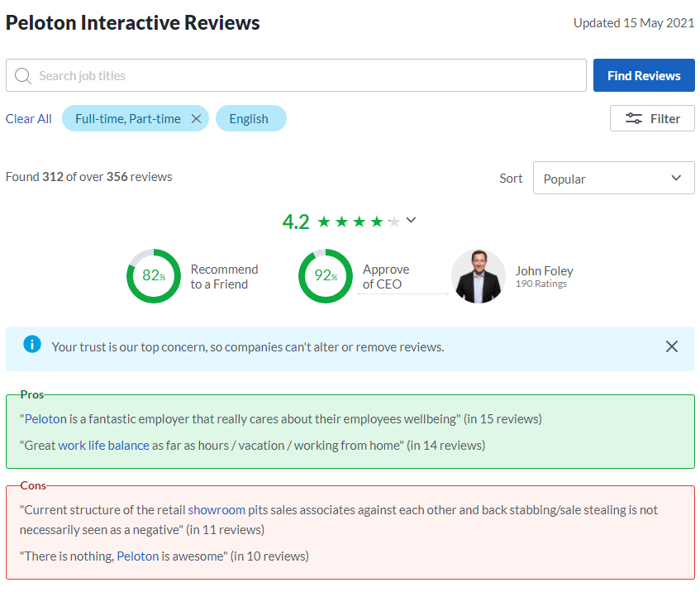The image size is (700, 592).
Task: Click the filter sliders icon
Action: [634, 118]
